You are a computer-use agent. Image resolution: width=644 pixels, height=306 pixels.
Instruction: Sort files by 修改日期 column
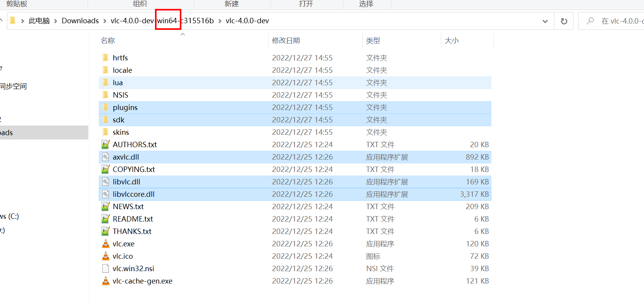coord(286,41)
